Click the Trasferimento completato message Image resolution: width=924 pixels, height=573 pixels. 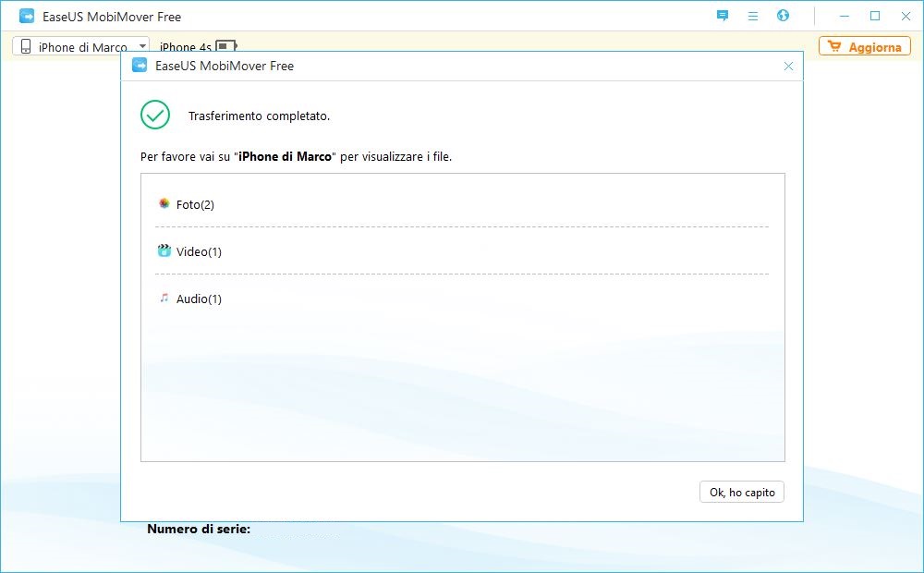coord(259,116)
